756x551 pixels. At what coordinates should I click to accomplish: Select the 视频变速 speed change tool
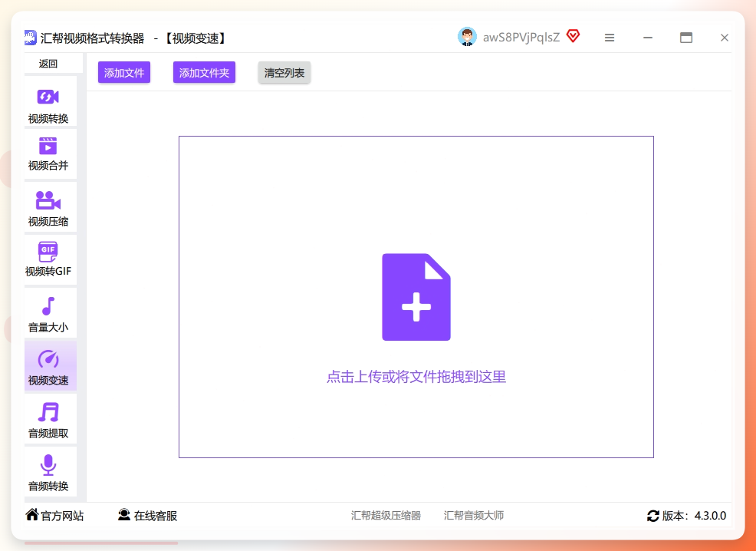pos(50,366)
